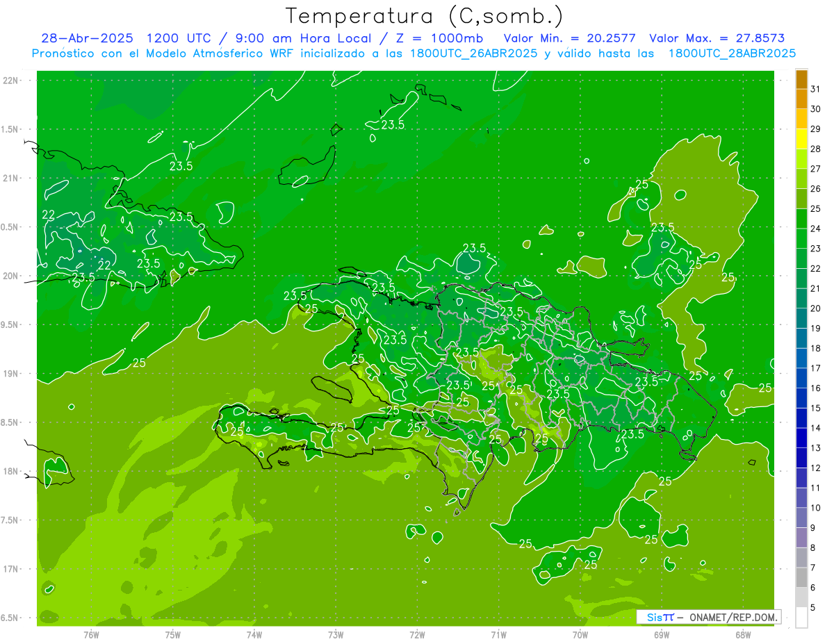The image size is (834, 644).
Task: Pick the purple swatch between 9 and 10
Action: (801, 518)
